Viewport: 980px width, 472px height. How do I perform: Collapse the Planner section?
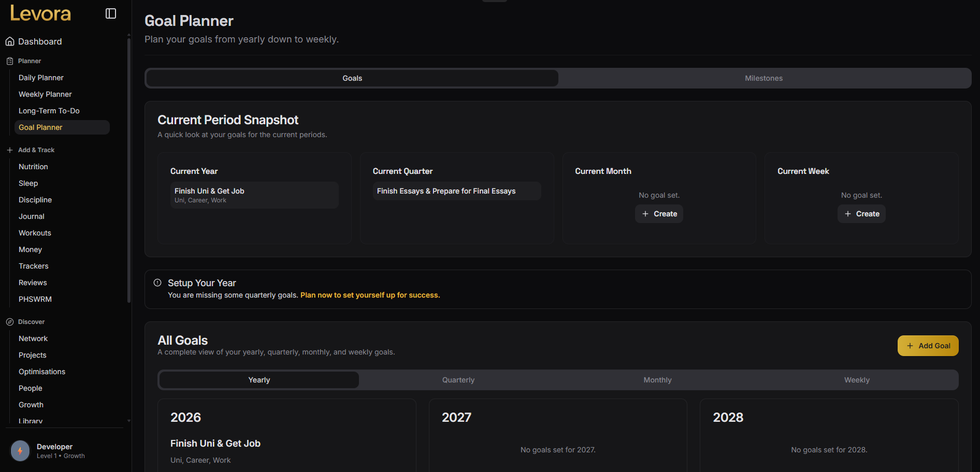click(29, 61)
